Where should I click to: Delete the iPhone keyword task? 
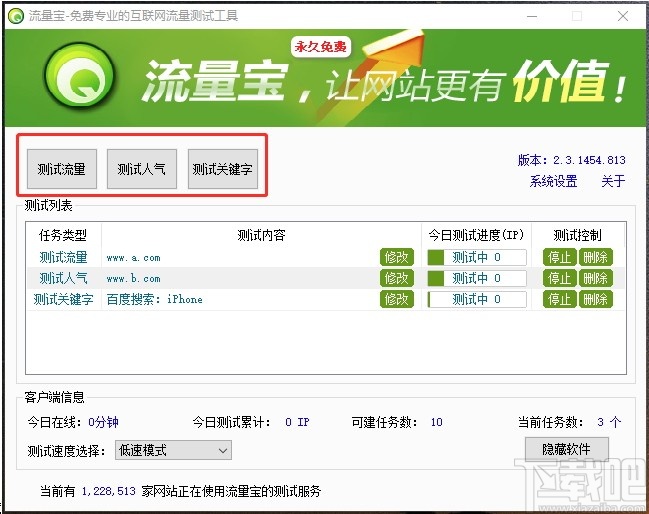tap(595, 299)
